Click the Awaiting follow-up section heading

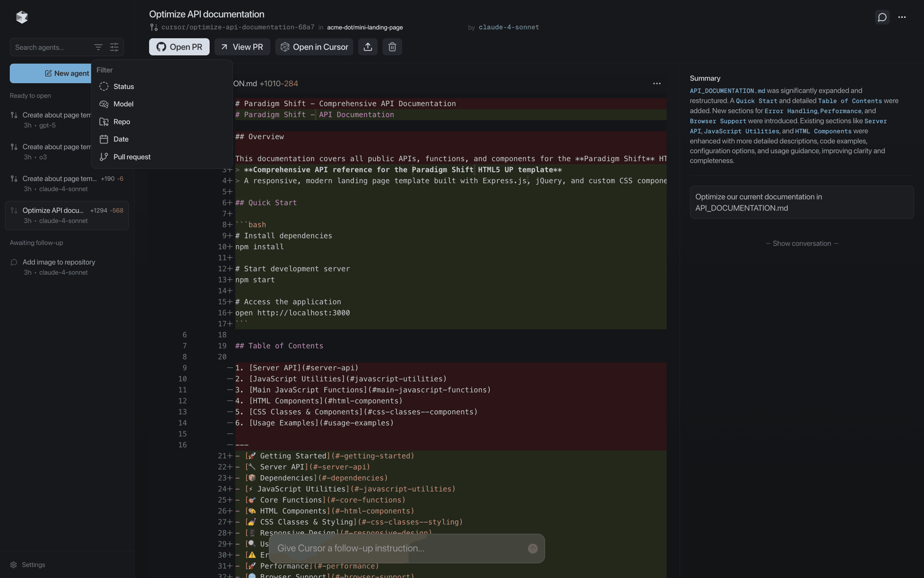(x=37, y=243)
